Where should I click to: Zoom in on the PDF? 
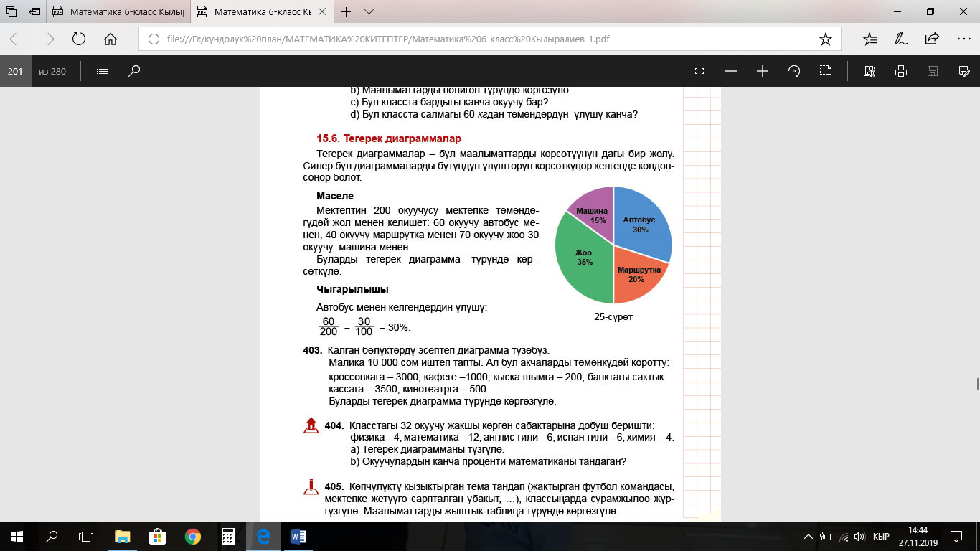[763, 71]
